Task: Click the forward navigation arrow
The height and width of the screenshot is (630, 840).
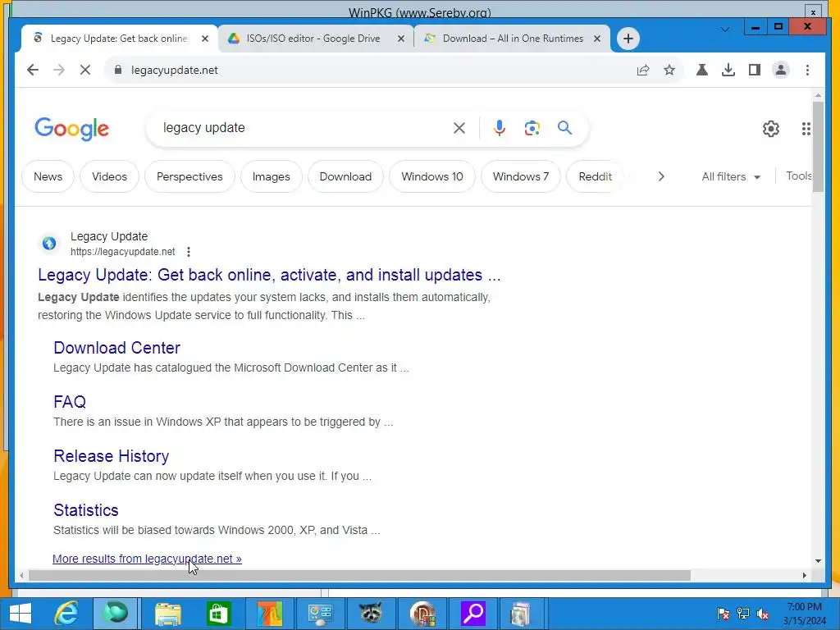Action: point(59,71)
